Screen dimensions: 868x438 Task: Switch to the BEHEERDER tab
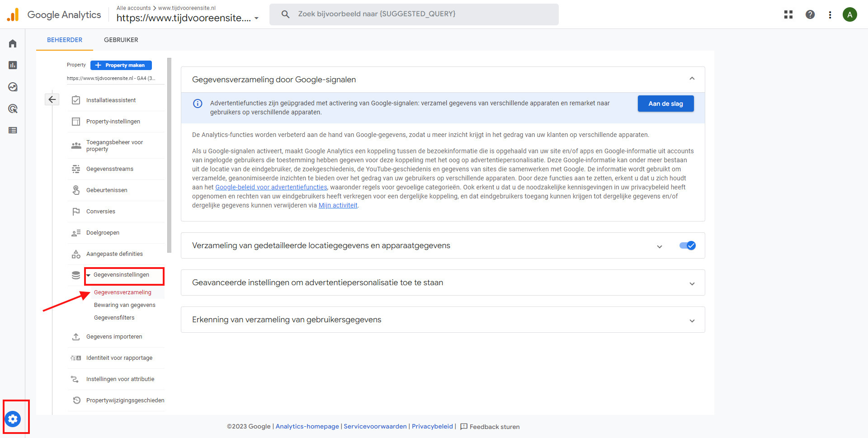click(65, 40)
